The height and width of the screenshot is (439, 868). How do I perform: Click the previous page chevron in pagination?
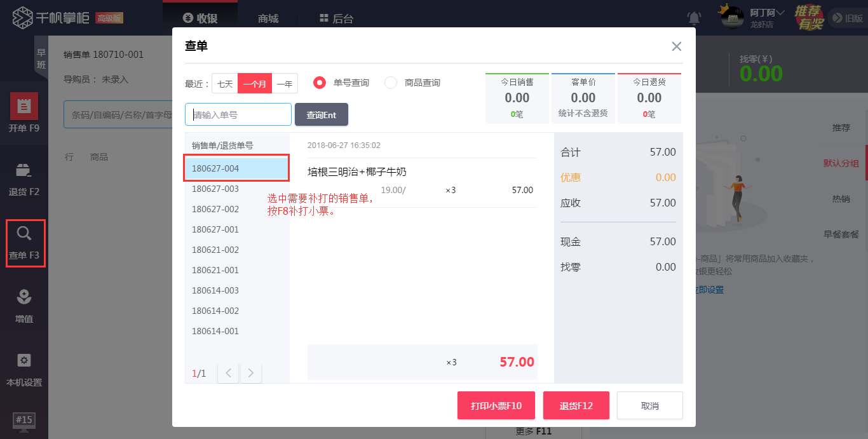click(x=228, y=373)
